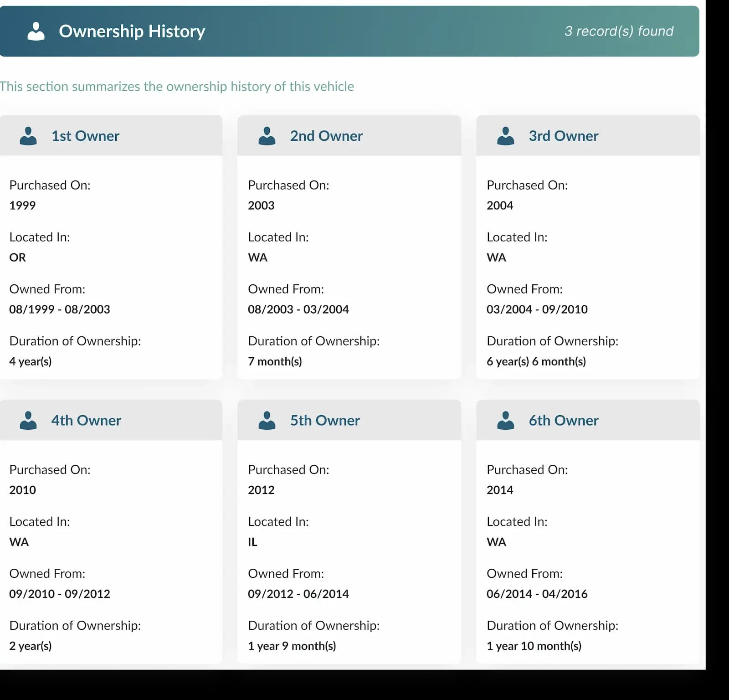The width and height of the screenshot is (729, 700).
Task: Toggle the 3rd Owner card open
Action: pos(587,135)
